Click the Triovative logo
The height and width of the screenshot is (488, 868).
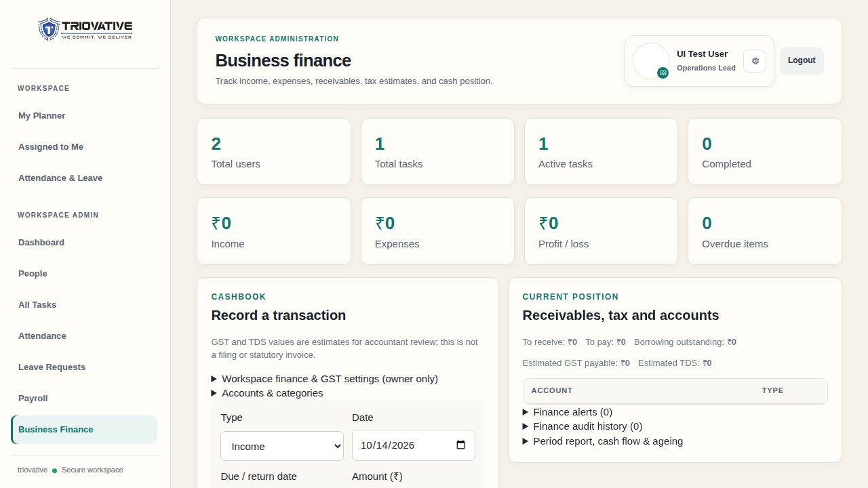tap(85, 29)
